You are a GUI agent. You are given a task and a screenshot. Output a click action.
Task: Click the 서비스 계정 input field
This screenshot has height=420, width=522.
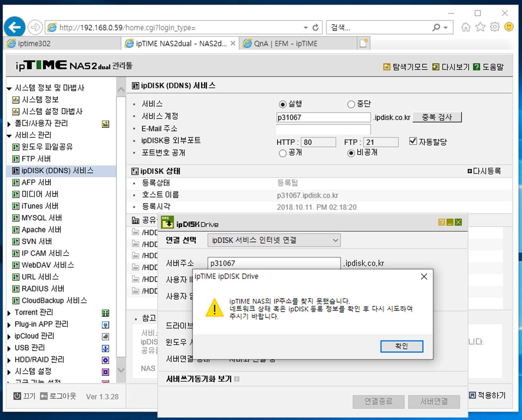323,117
